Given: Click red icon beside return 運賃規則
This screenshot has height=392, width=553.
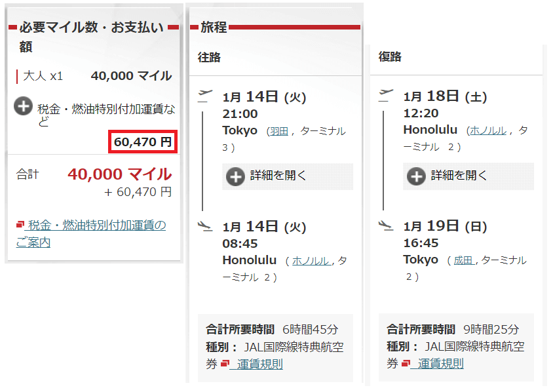Looking at the screenshot, I should pyautogui.click(x=406, y=363).
